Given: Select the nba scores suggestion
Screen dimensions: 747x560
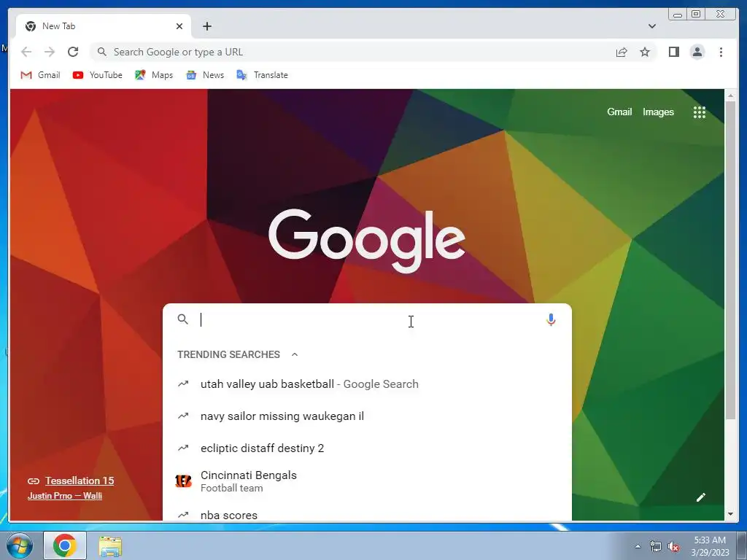Looking at the screenshot, I should (x=367, y=514).
